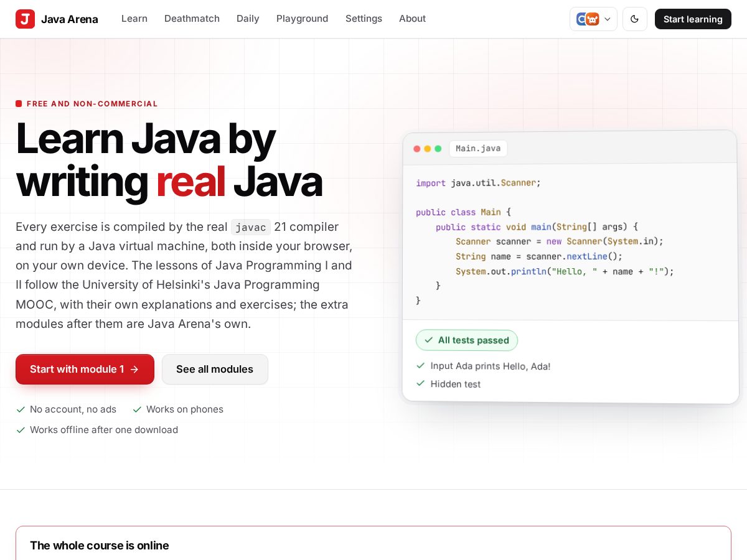
Task: Click the public class Main code line
Action: coord(463,212)
